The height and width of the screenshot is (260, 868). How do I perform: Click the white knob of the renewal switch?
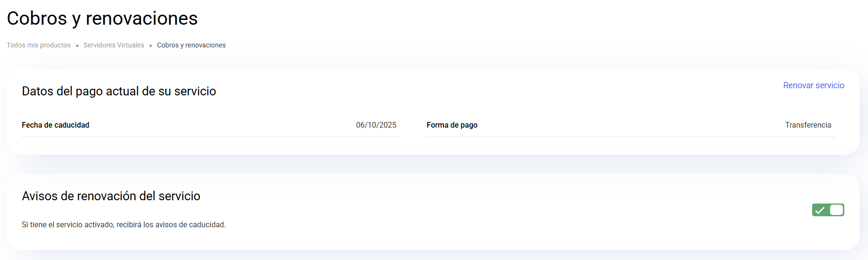click(x=836, y=210)
